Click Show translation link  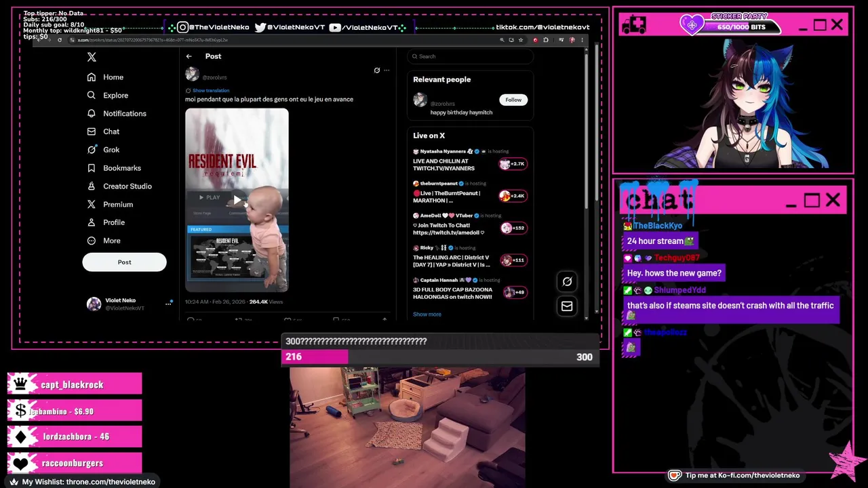210,90
